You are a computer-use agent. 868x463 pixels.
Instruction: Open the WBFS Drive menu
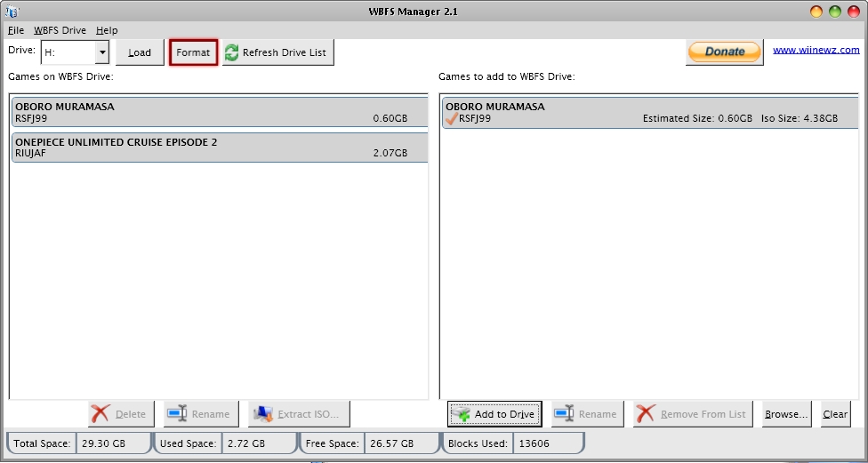pos(60,30)
